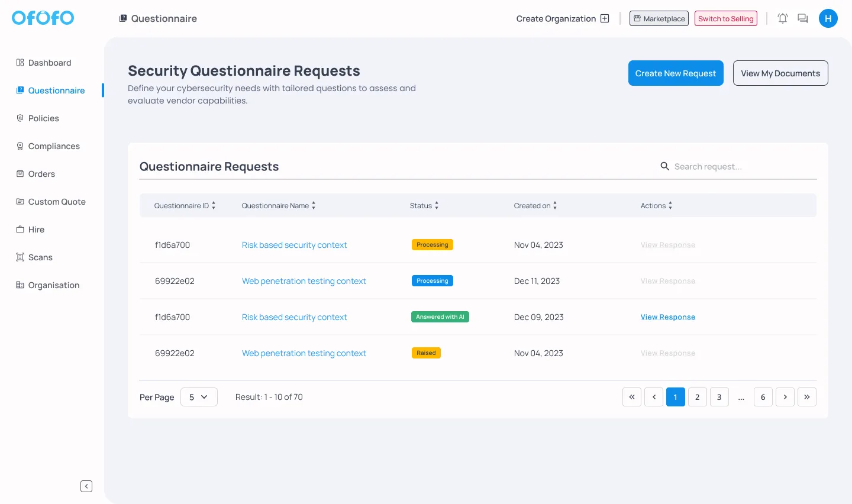Select page 1 in pagination
Screen dimensions: 852x504
[x=676, y=397]
